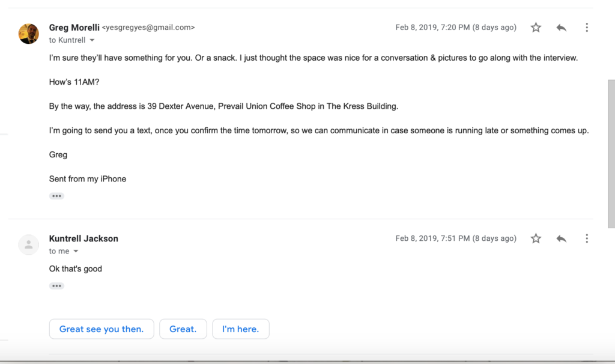Choose 'I'm here.' smart reply
The width and height of the screenshot is (615, 364).
[241, 329]
